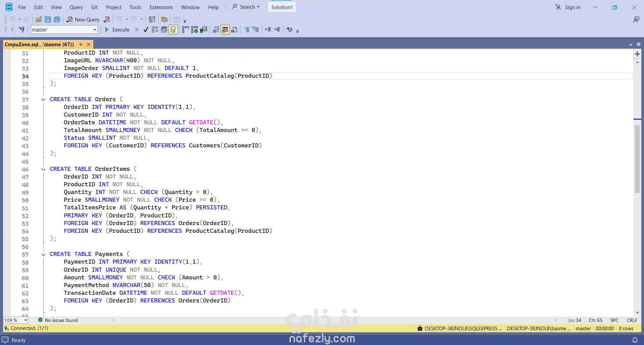
Task: Toggle Results to Text output mode
Action: point(216,30)
